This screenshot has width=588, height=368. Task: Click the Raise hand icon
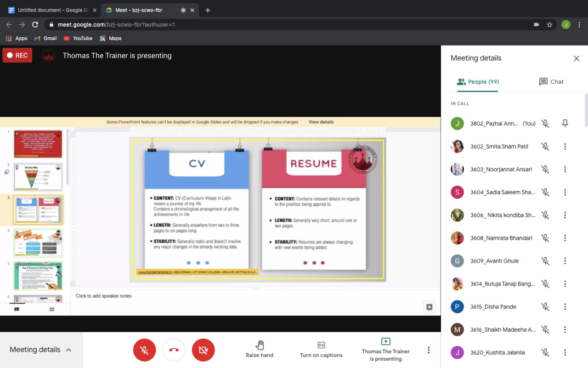coord(260,345)
